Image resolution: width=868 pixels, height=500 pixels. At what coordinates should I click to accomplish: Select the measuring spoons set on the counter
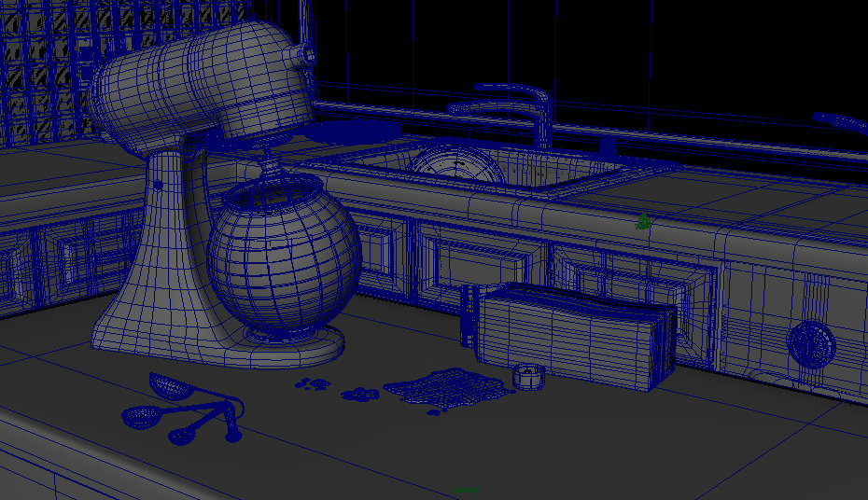click(x=187, y=410)
